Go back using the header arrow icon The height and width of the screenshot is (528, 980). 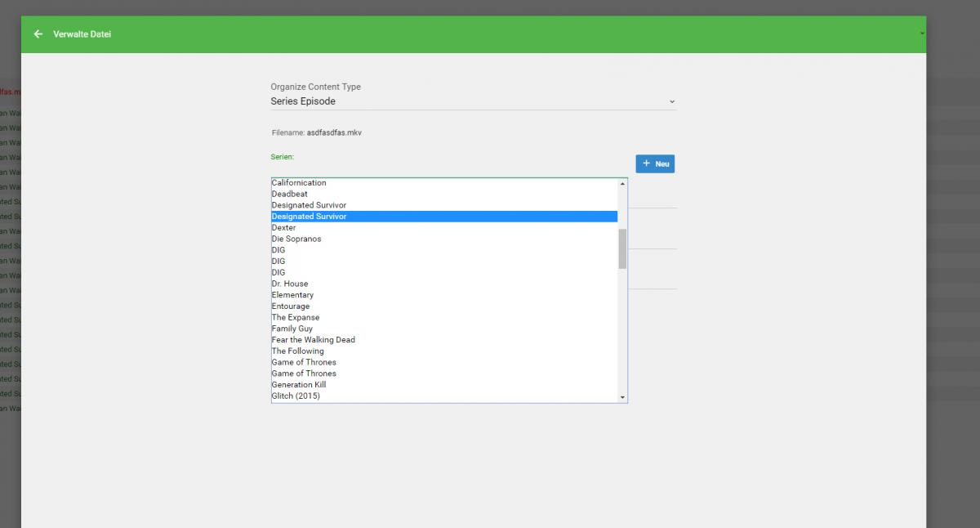coord(38,34)
